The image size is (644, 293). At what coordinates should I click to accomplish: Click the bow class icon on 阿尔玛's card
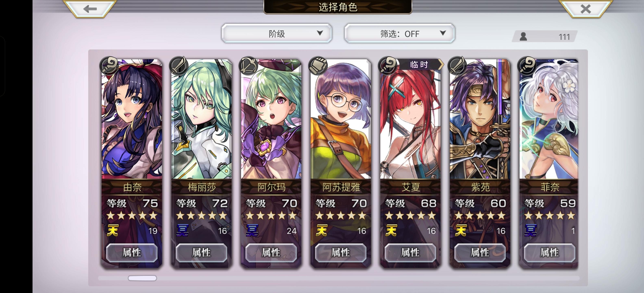click(248, 65)
